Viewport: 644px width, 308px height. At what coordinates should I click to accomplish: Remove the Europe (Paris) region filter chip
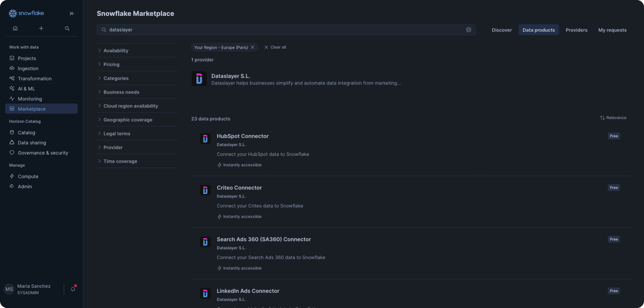pyautogui.click(x=252, y=47)
